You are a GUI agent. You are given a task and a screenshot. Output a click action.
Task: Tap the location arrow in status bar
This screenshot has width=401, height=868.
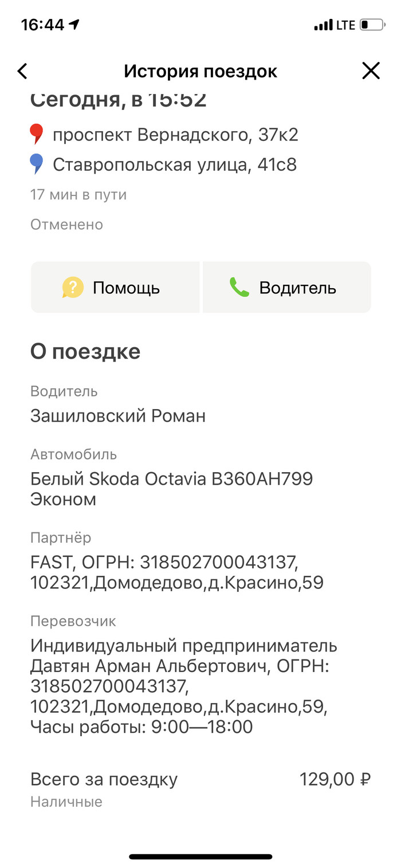point(74,25)
